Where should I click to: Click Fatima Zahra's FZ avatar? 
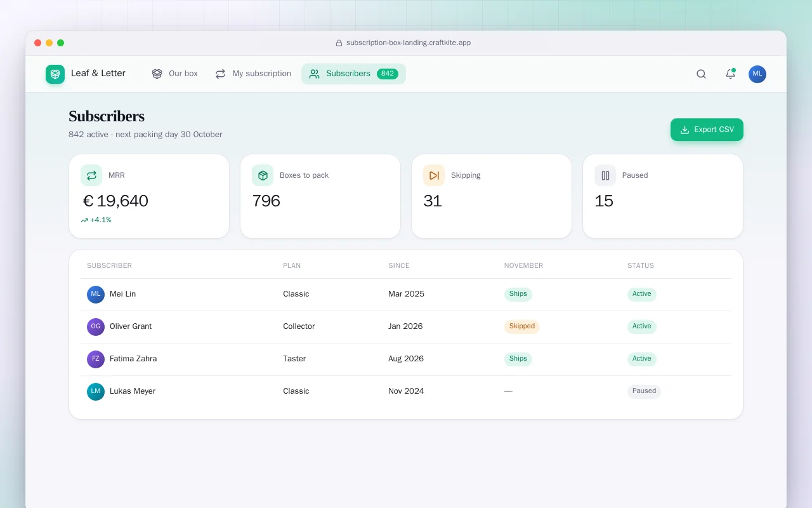click(96, 359)
